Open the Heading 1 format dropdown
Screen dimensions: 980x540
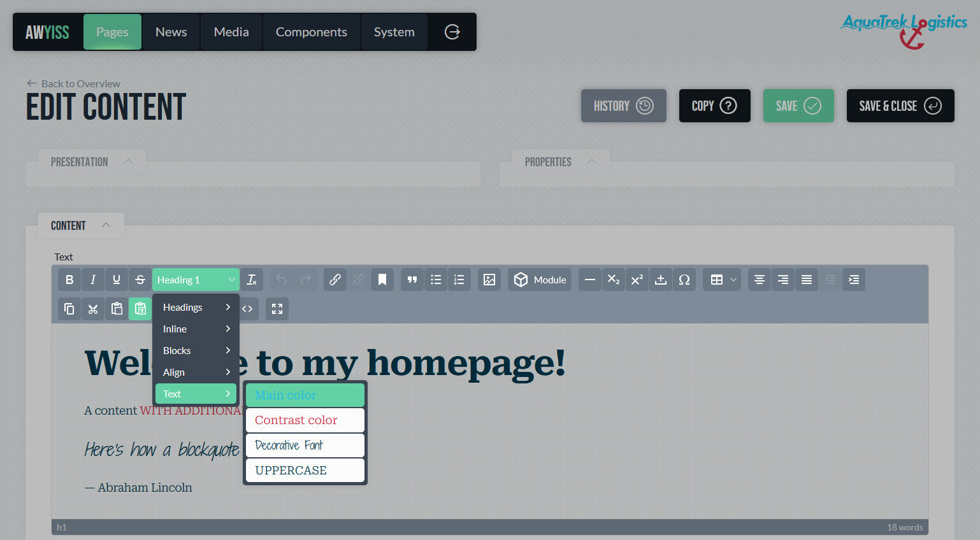point(196,280)
